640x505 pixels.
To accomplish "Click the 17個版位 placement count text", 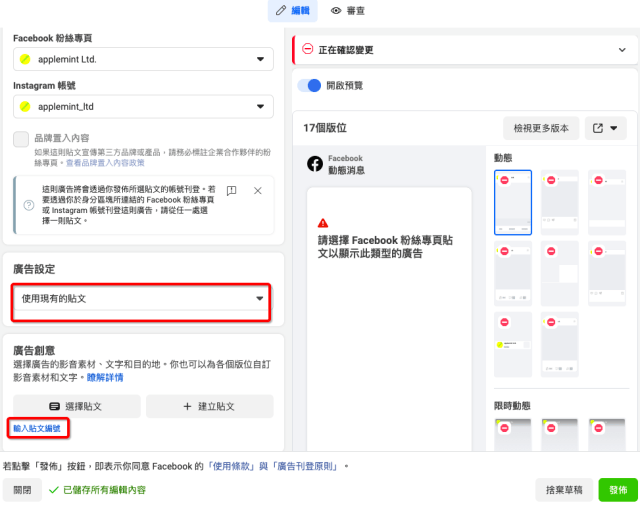I will tap(325, 128).
